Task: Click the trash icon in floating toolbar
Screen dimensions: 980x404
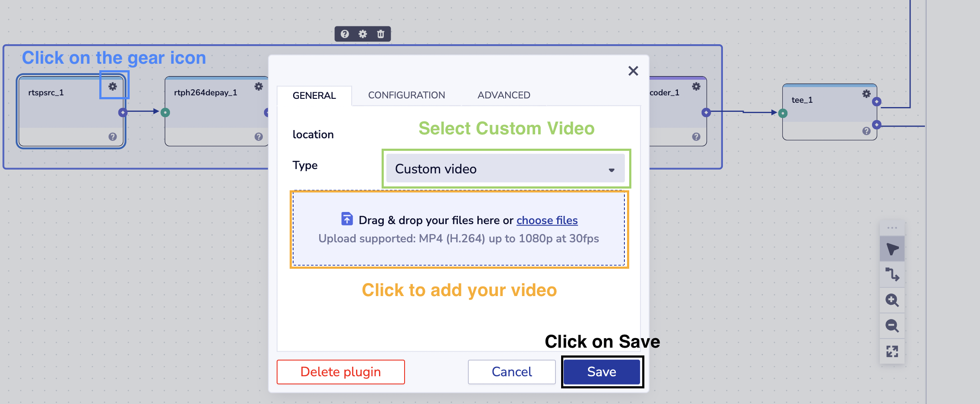Action: (x=381, y=34)
